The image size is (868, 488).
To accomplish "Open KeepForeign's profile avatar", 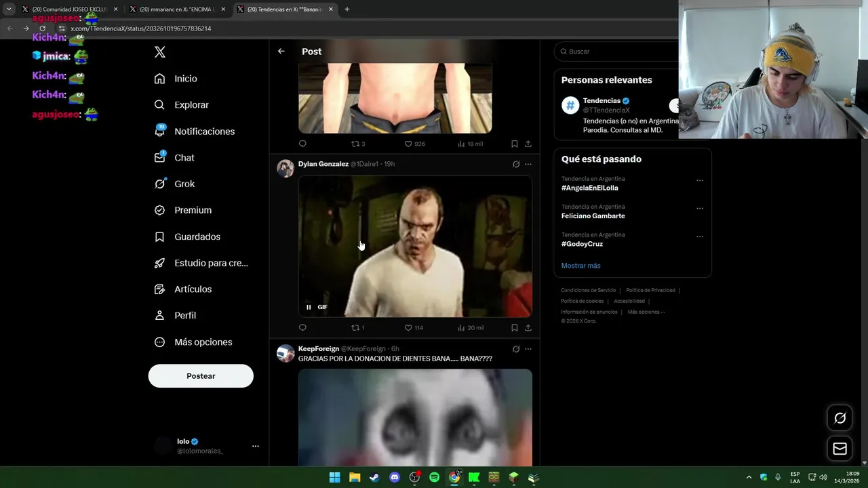I will click(x=285, y=353).
